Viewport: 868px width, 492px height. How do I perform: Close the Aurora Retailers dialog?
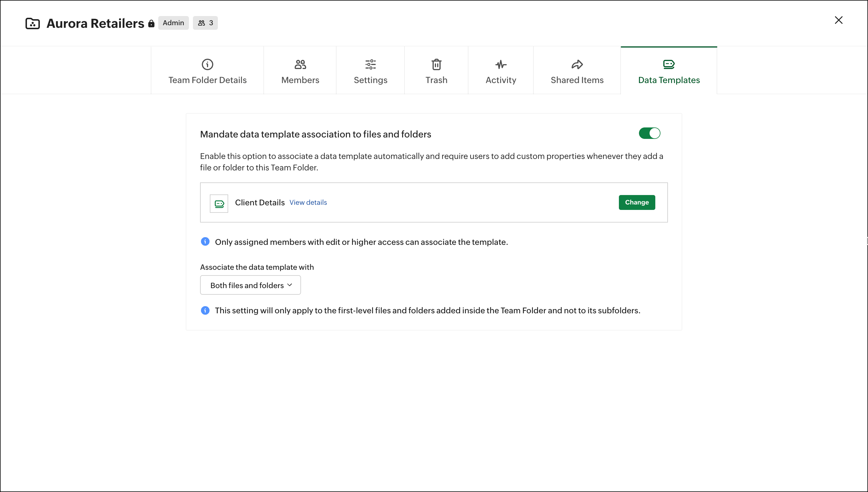tap(838, 20)
